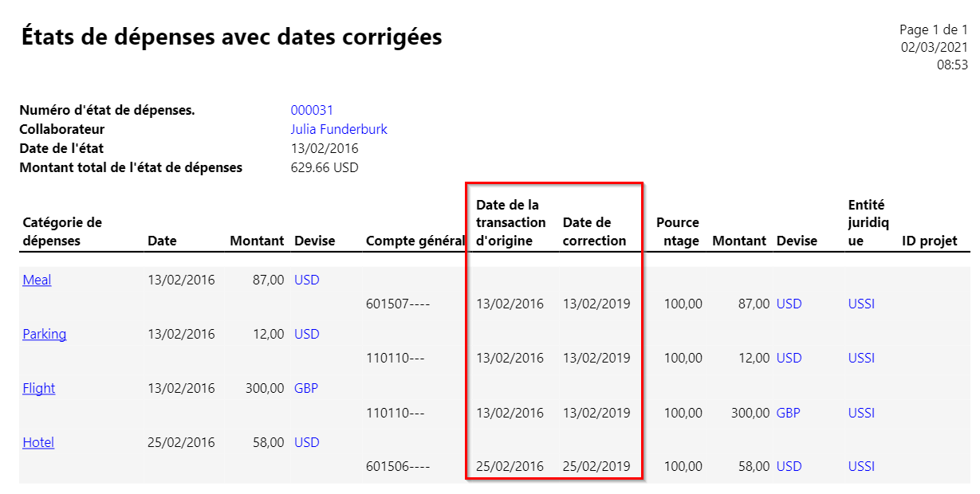Select the Flight amount 300,00 next to GBP

pos(265,388)
